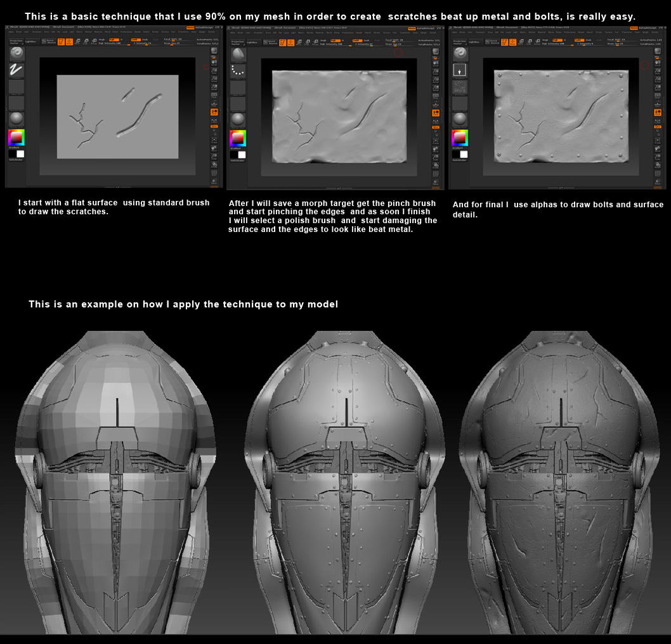Enable Local transformations in first ZBrush window shelf

pyautogui.click(x=214, y=112)
